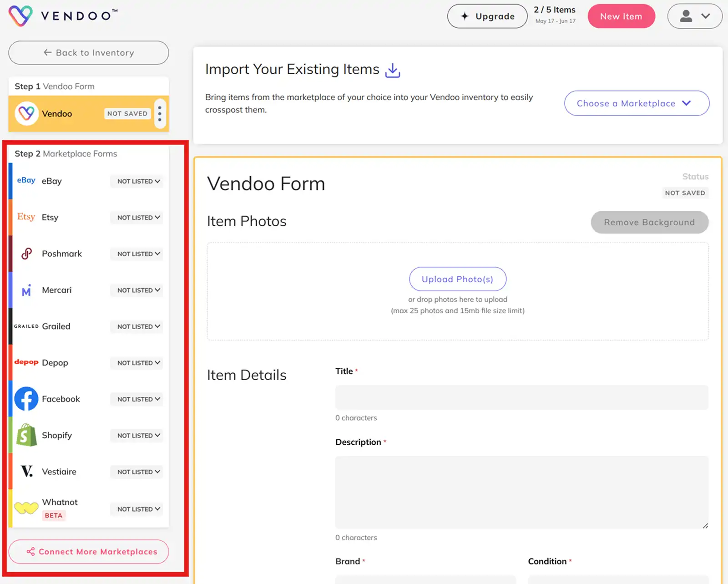Open the Mercari marketplace form label

[57, 290]
